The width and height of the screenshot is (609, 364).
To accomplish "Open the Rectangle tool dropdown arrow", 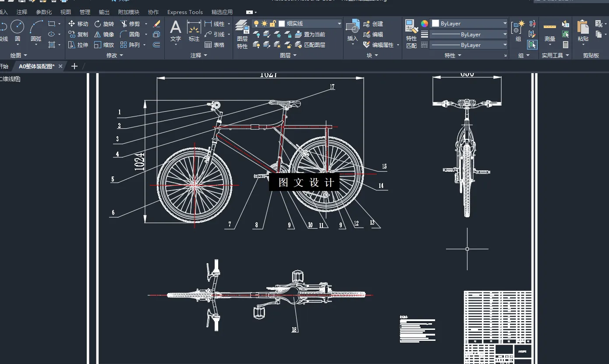I will pyautogui.click(x=59, y=24).
